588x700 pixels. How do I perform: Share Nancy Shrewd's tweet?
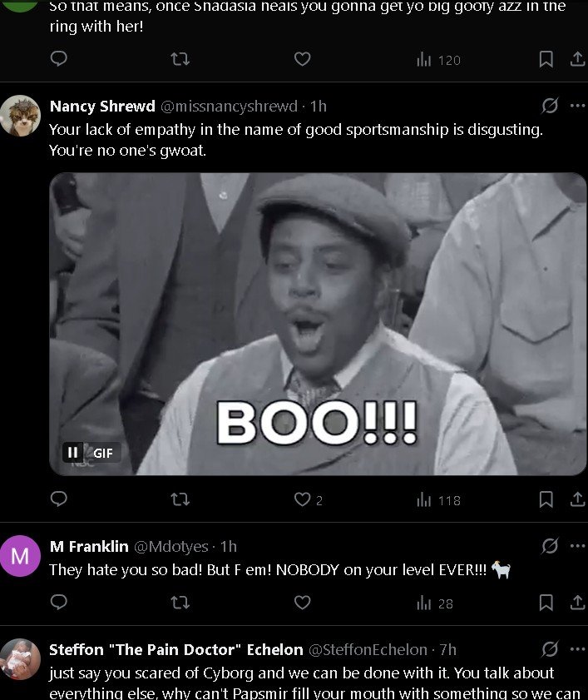pos(576,499)
